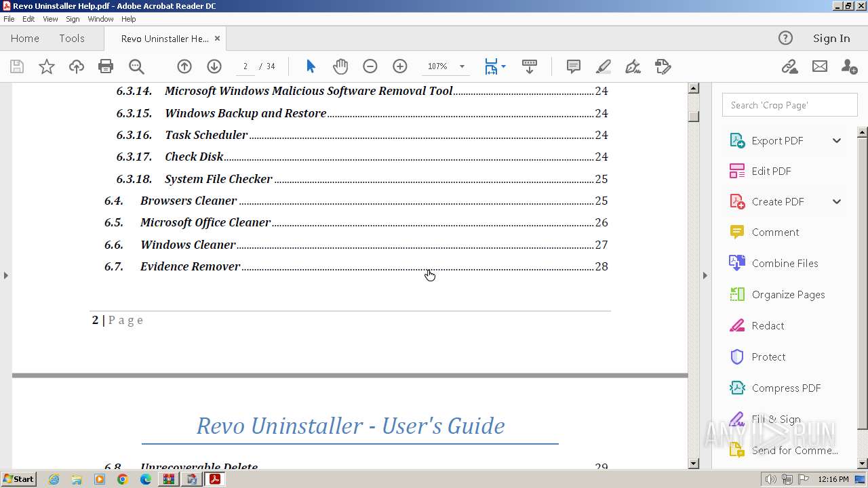Open the Export PDF tool

776,140
